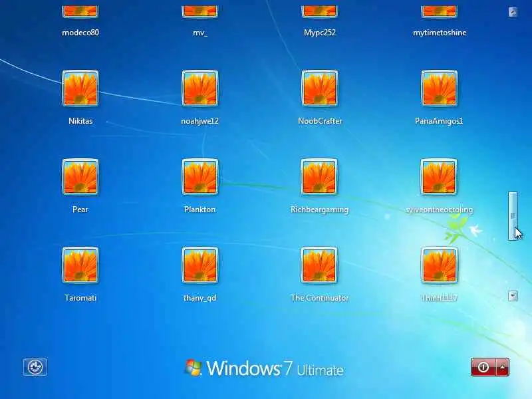Click the scrollbar up arrow
The height and width of the screenshot is (399, 532).
tap(513, 12)
